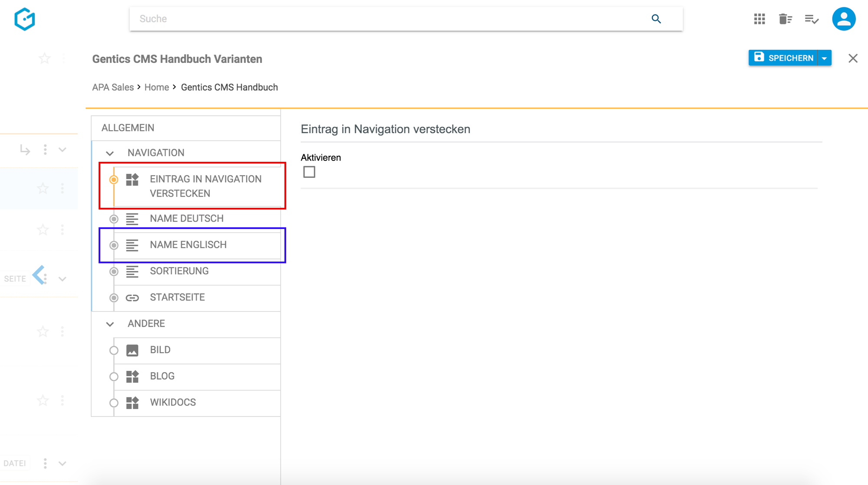Open the Speichern dropdown arrow
Image resolution: width=868 pixels, height=485 pixels.
point(825,58)
